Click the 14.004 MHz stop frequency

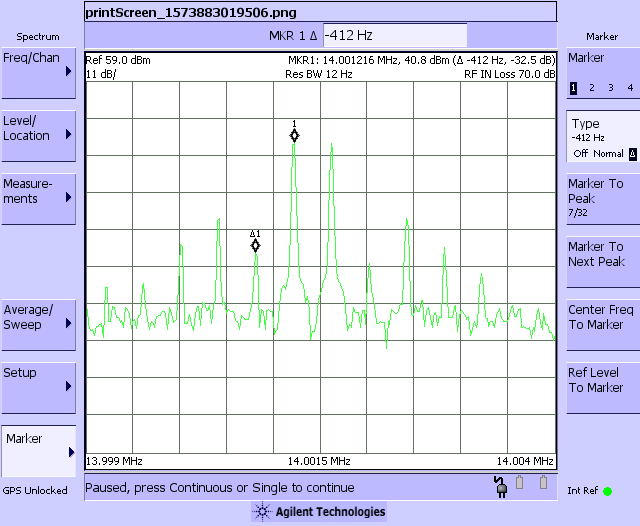(x=525, y=462)
